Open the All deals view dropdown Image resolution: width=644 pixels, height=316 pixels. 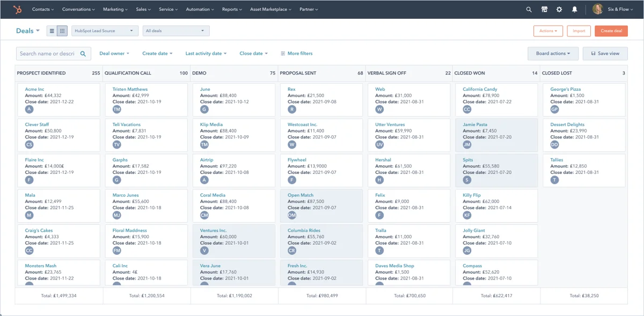tap(176, 31)
